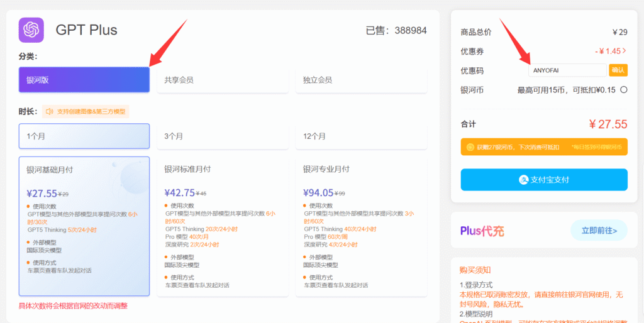The width and height of the screenshot is (644, 323).
Task: Click the ¥42.75 price on standard plan
Action: tap(179, 193)
